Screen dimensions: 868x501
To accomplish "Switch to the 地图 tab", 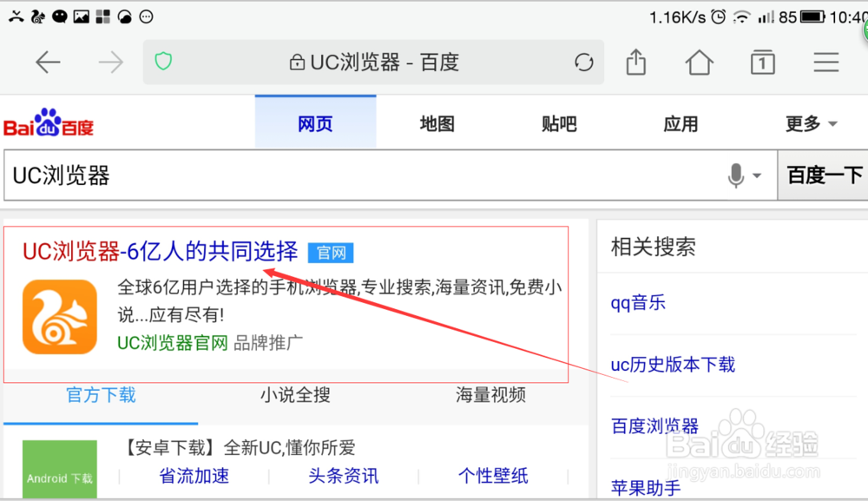I will (x=437, y=123).
